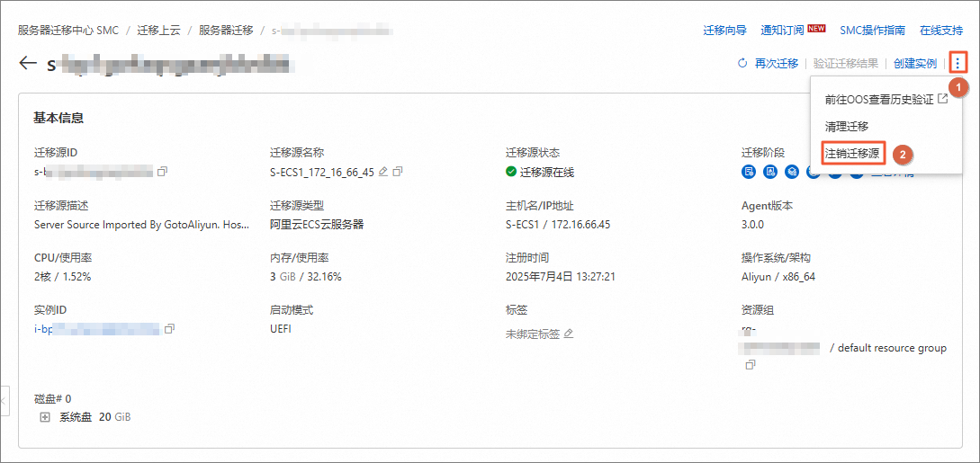
Task: Select 前往OOS查看历史验证 menu entry
Action: click(x=886, y=99)
